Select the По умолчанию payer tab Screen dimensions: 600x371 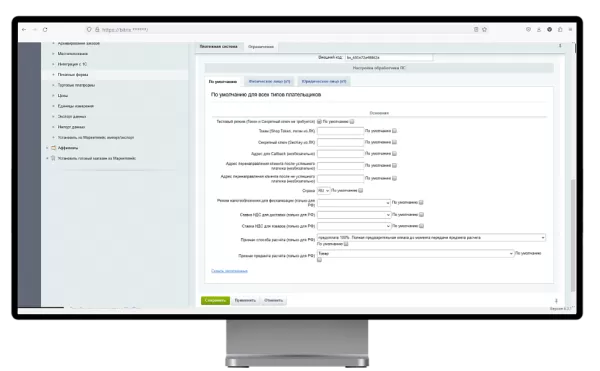tap(223, 81)
